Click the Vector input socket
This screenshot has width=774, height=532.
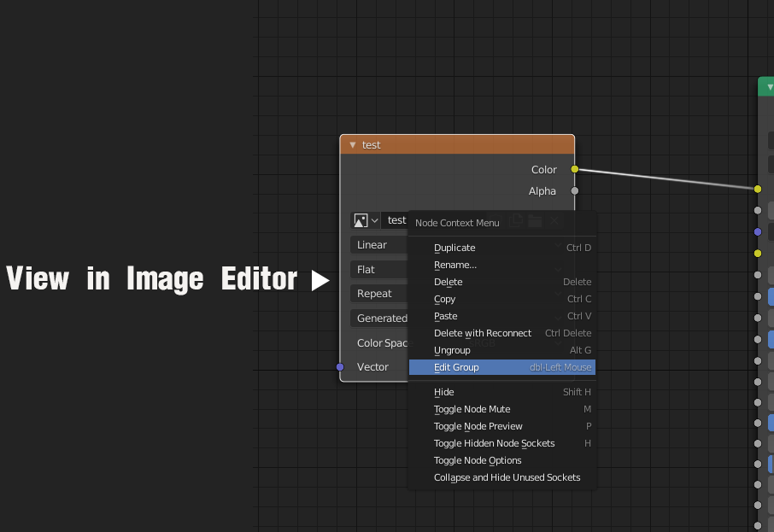(340, 366)
